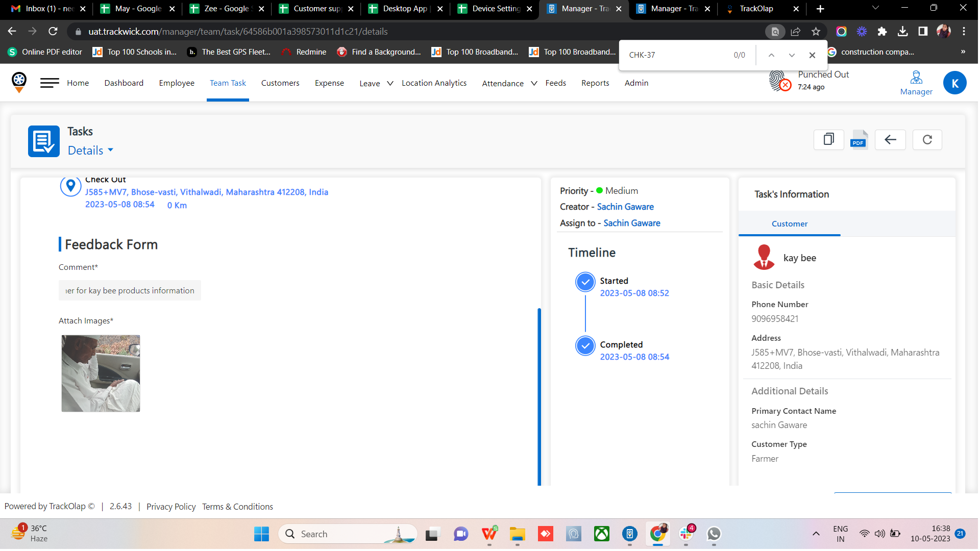Click the attached feedback image thumbnail
Image resolution: width=980 pixels, height=551 pixels.
pyautogui.click(x=101, y=373)
